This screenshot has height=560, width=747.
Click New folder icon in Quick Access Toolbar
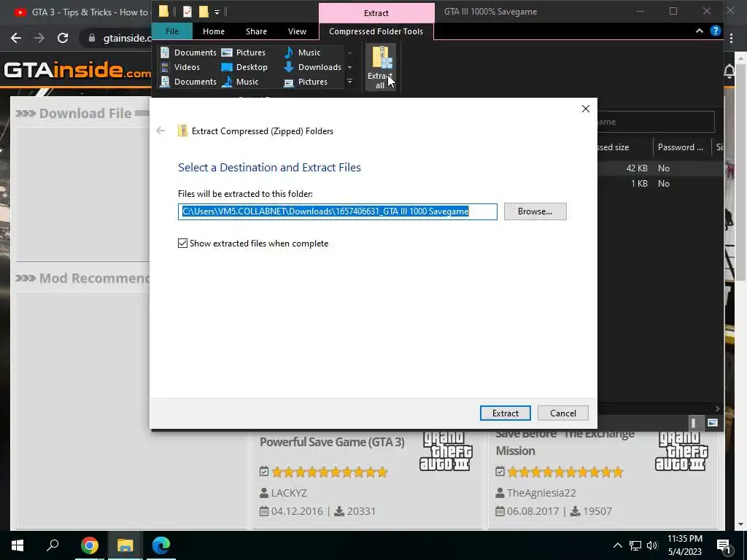(x=204, y=12)
